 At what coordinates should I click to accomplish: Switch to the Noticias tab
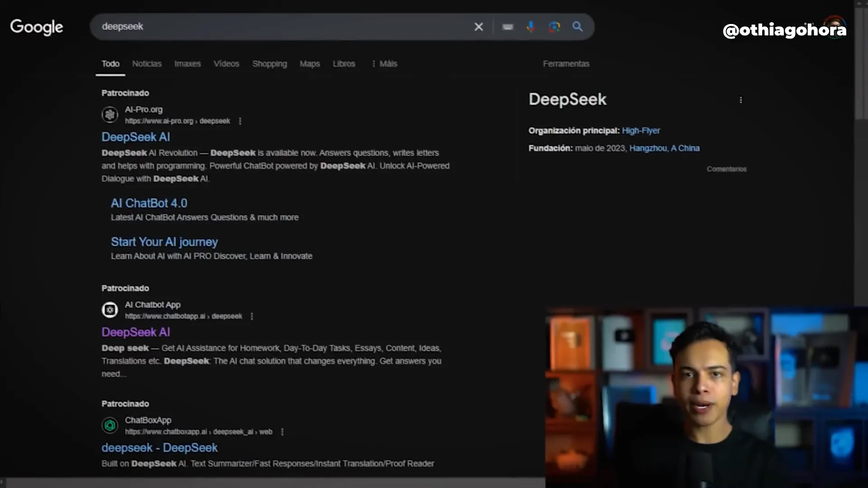tap(147, 64)
